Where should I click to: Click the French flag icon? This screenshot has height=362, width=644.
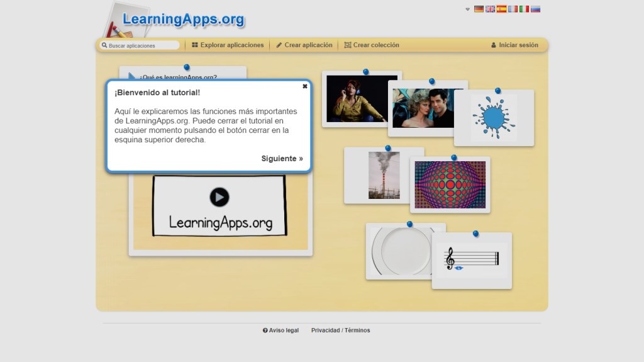[x=513, y=9]
